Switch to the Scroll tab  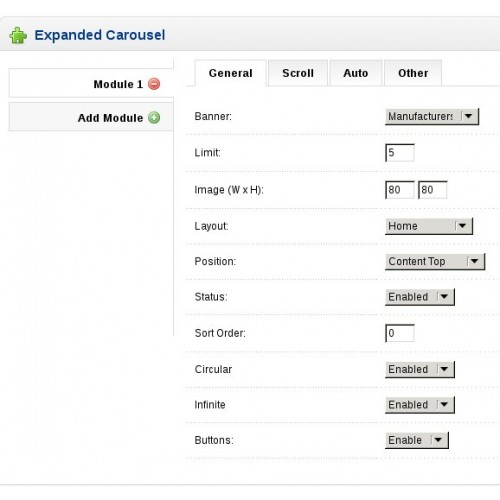point(298,73)
